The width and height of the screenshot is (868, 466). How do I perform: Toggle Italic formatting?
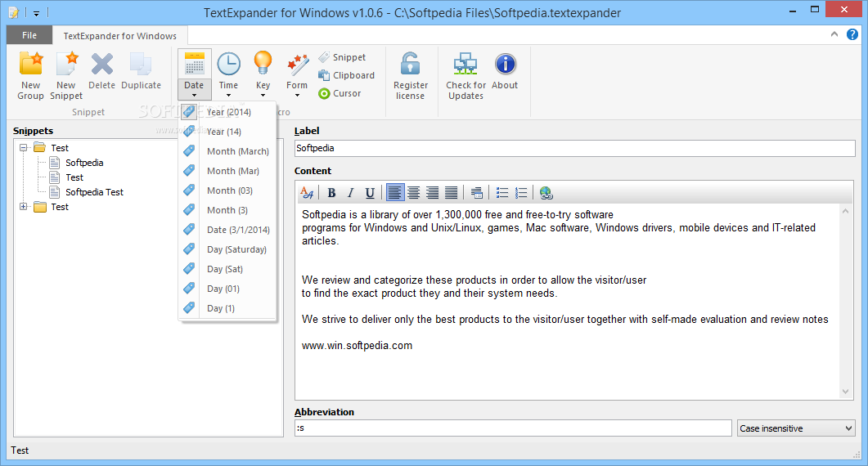pyautogui.click(x=350, y=193)
